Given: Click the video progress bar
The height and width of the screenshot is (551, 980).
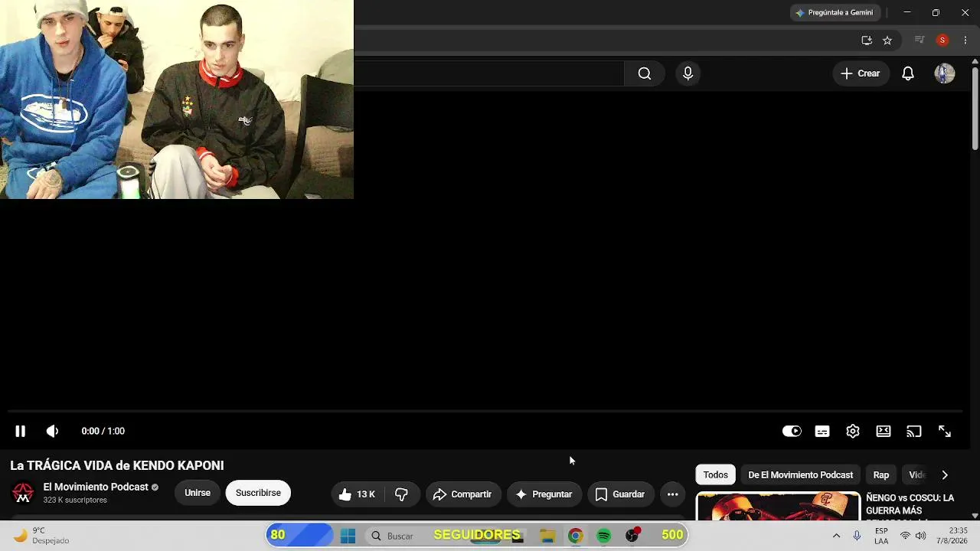Looking at the screenshot, I should tap(485, 412).
